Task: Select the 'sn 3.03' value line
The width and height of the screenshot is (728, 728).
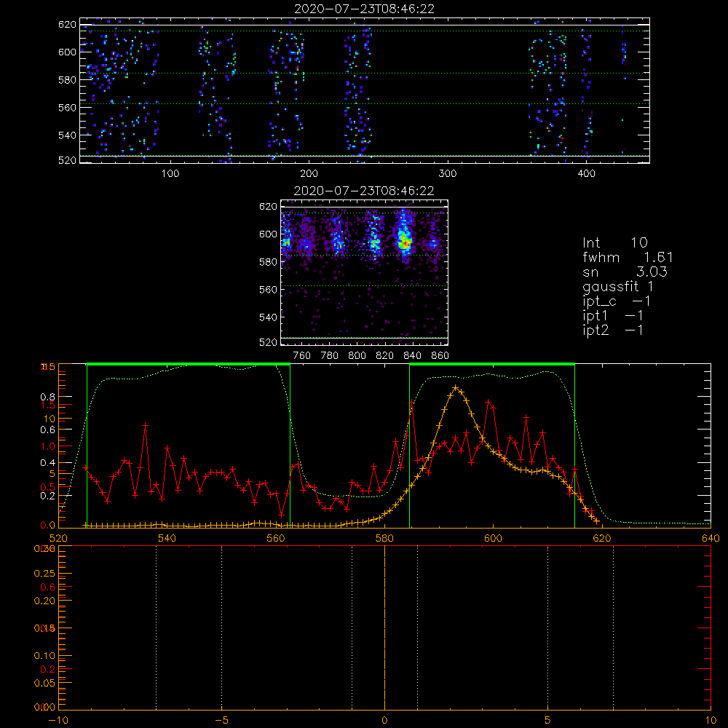Action: point(625,272)
